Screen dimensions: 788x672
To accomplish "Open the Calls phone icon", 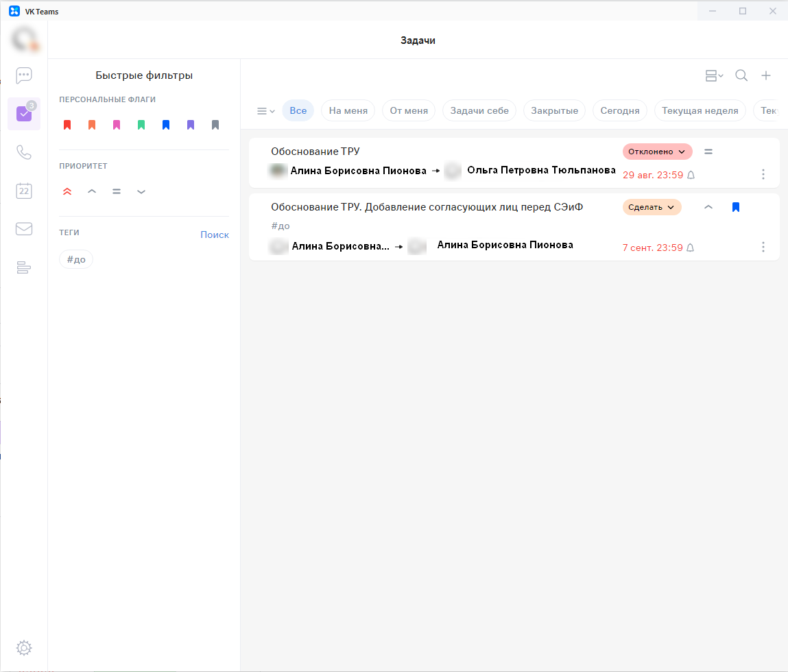I will tap(24, 152).
